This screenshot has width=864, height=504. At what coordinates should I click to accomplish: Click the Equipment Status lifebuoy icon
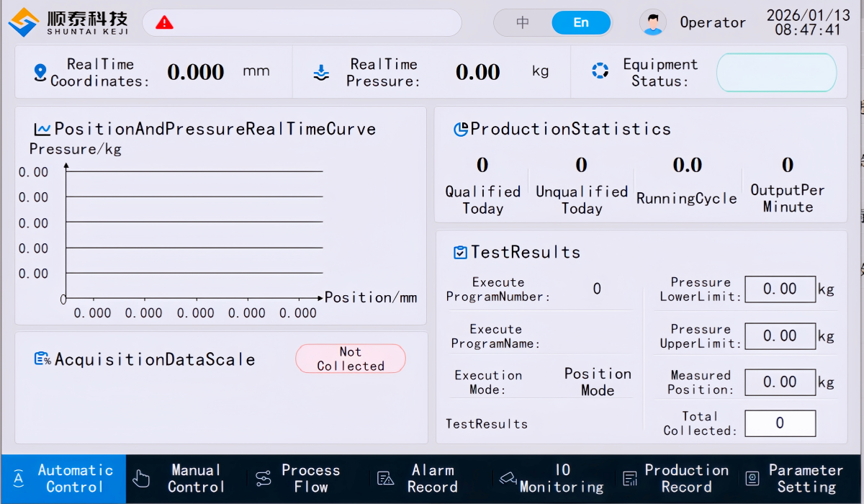pos(600,72)
